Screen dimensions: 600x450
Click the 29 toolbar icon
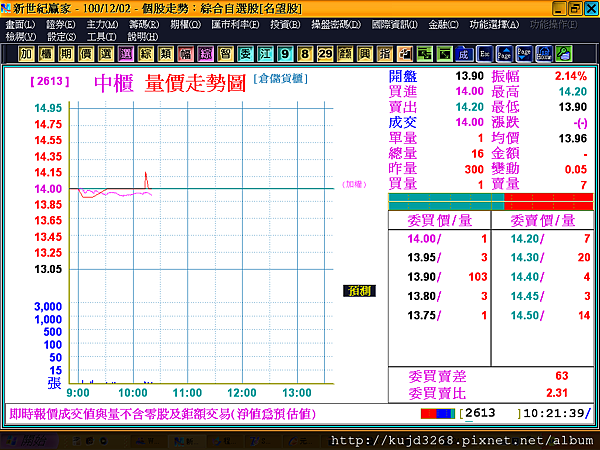click(x=325, y=54)
